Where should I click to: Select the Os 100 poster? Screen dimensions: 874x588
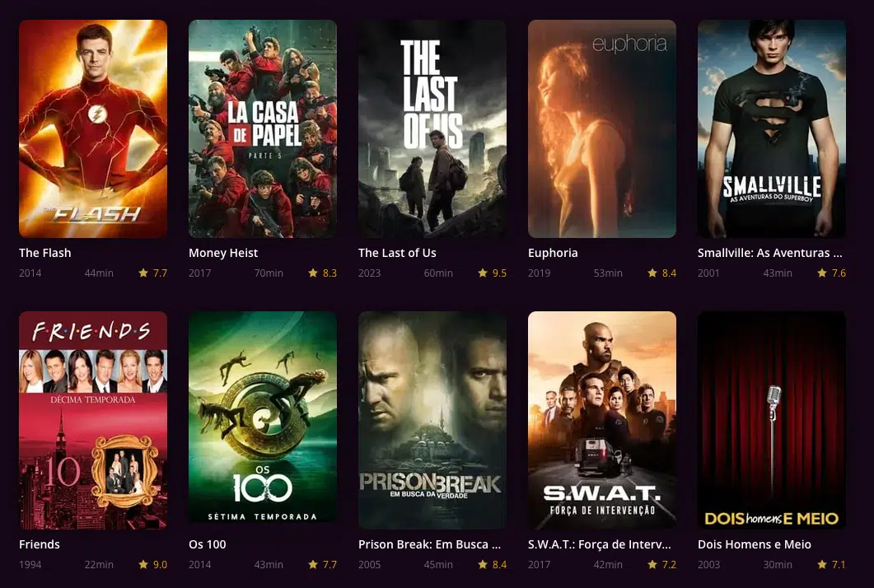point(263,420)
